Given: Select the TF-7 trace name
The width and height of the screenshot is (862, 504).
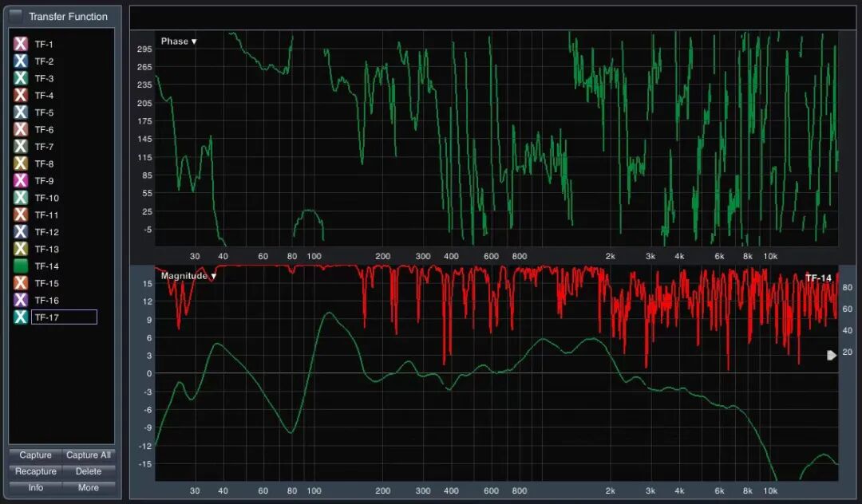Looking at the screenshot, I should coord(44,147).
